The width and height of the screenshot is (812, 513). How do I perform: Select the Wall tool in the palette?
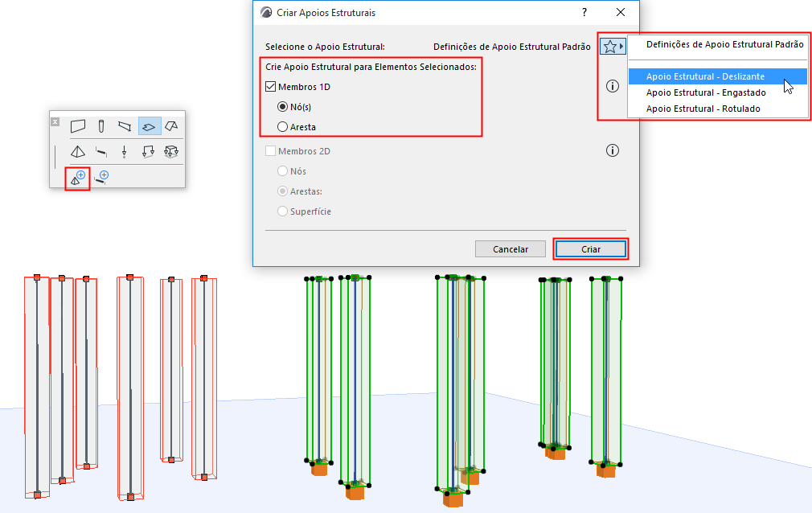(78, 126)
